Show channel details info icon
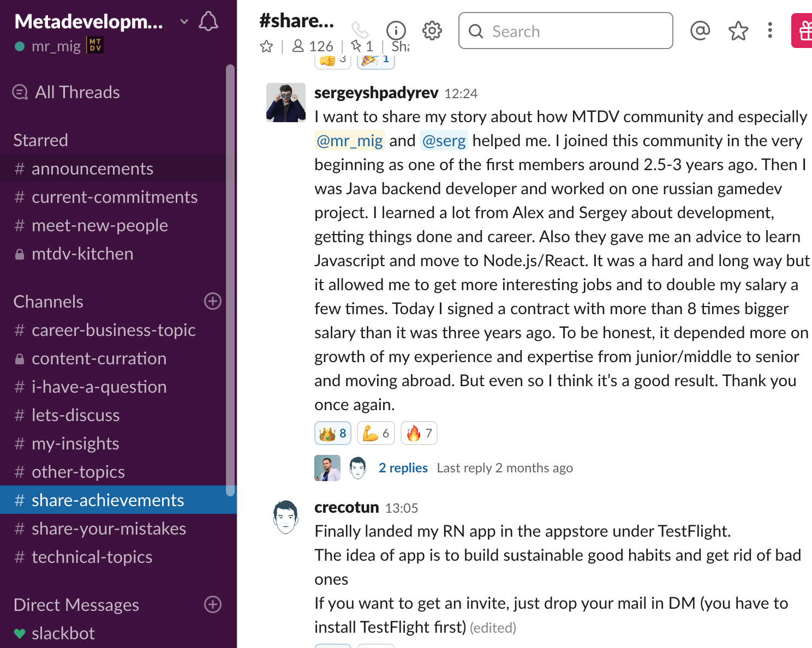 [396, 31]
